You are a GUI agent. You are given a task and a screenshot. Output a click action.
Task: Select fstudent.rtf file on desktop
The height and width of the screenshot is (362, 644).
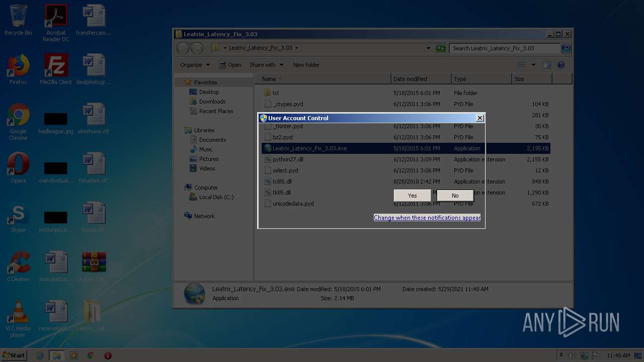(x=94, y=168)
